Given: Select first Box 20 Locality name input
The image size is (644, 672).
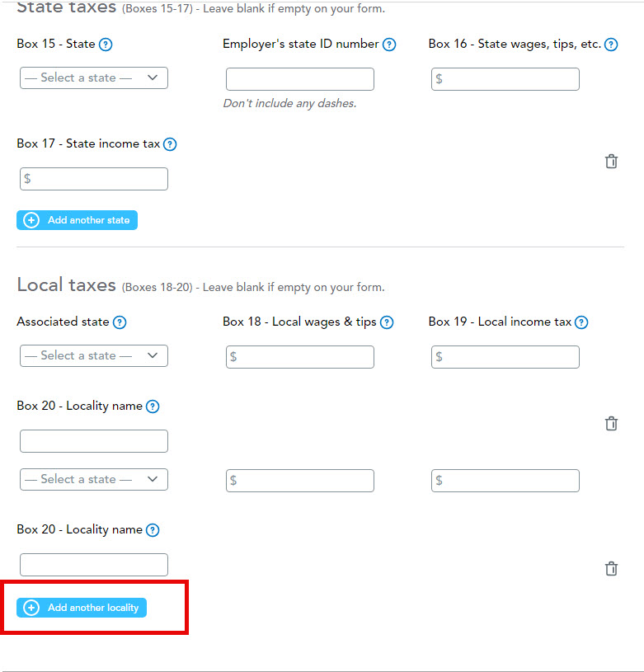Looking at the screenshot, I should pyautogui.click(x=94, y=441).
